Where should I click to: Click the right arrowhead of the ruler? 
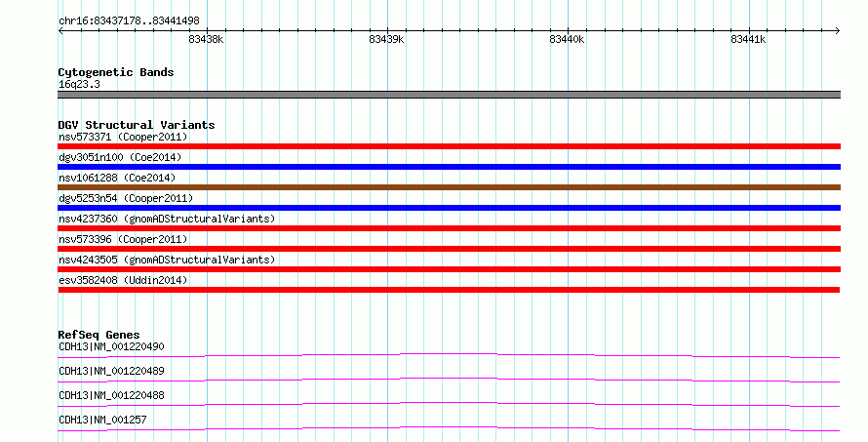point(838,31)
